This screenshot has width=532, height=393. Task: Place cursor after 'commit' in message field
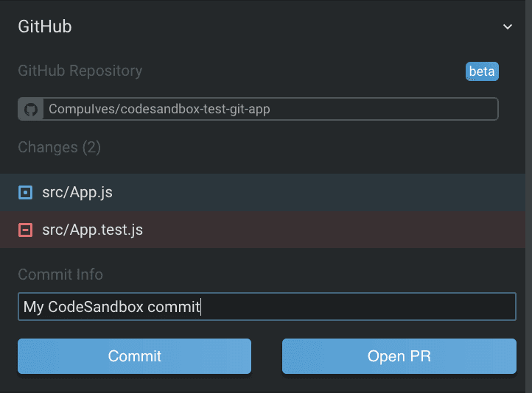pos(201,307)
